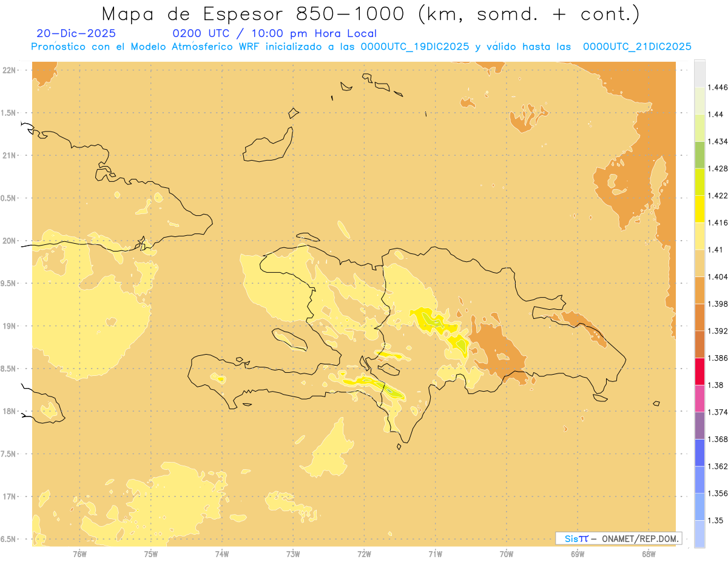This screenshot has height=562, width=728.
Task: Click the '76W' longitude label
Action: coord(79,554)
